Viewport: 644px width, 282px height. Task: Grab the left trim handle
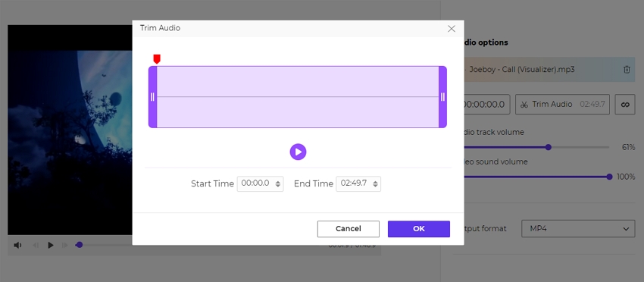(152, 97)
